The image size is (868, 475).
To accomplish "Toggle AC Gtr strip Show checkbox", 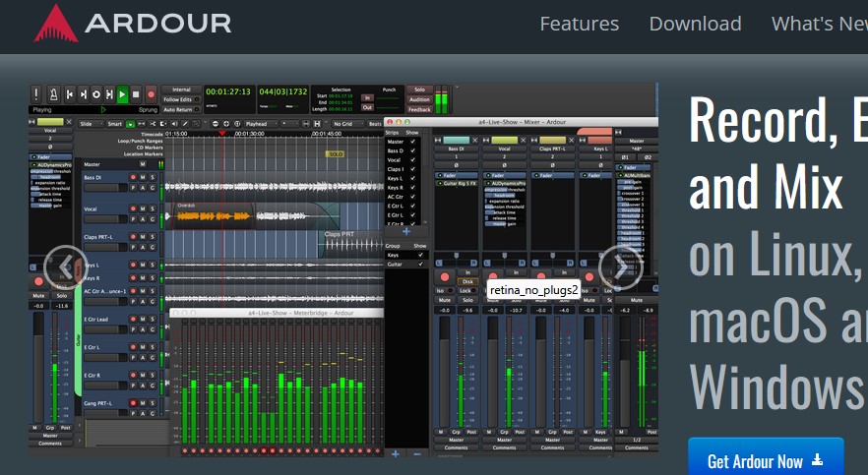I will [413, 197].
